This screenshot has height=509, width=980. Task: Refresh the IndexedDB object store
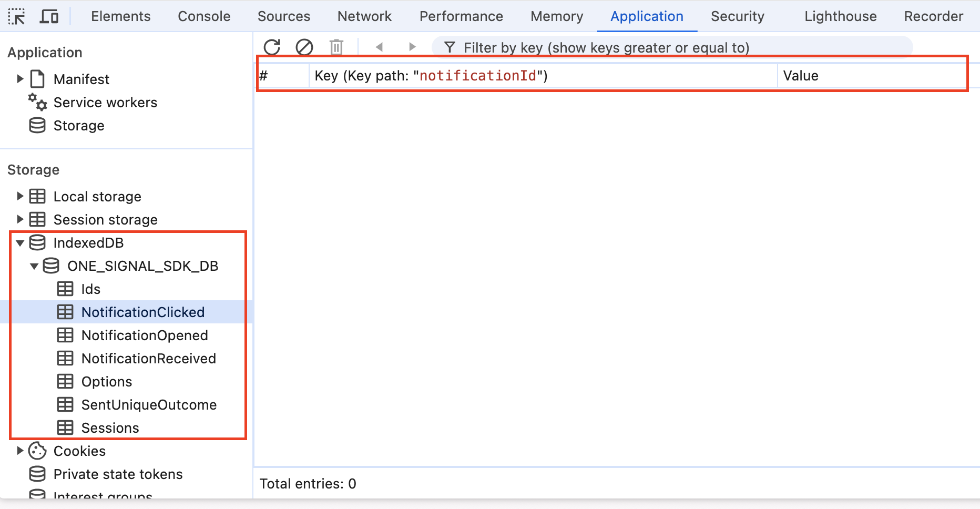click(272, 47)
